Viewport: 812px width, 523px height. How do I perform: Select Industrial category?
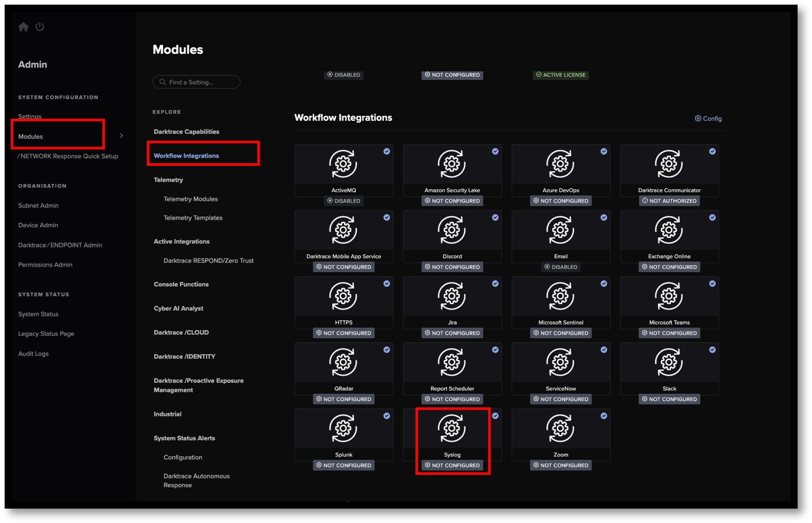167,414
